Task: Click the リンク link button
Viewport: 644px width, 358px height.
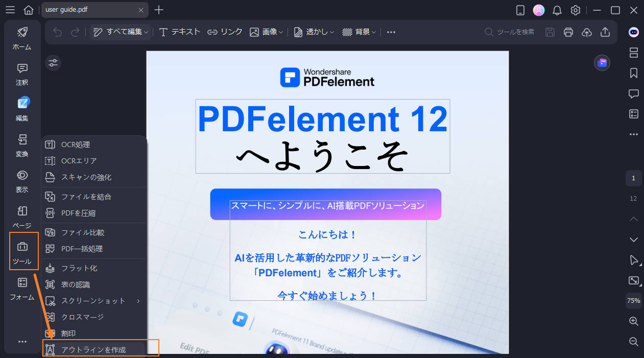Action: 225,32
